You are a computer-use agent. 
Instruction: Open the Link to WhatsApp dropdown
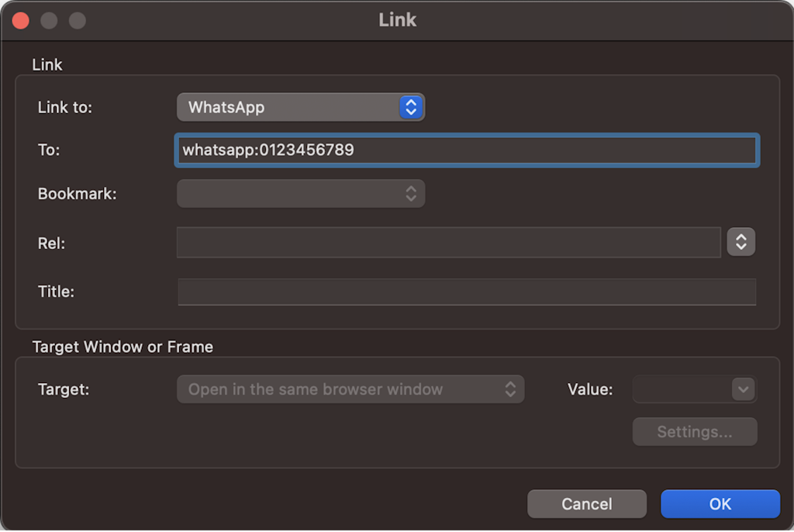click(x=300, y=107)
